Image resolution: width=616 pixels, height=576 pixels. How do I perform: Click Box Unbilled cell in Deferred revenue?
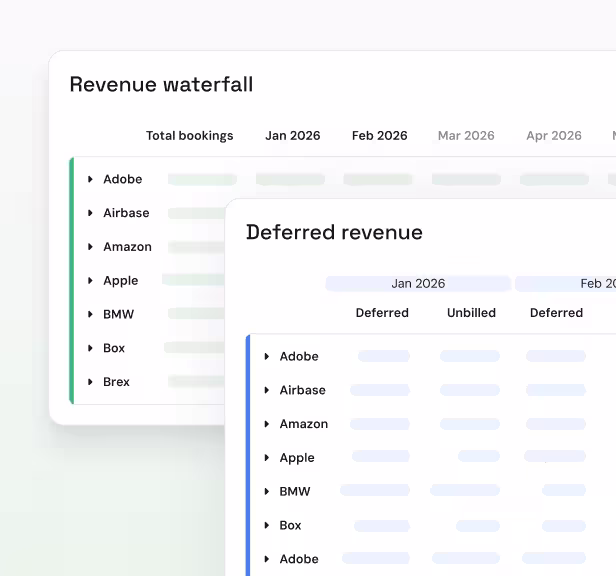pyautogui.click(x=478, y=526)
